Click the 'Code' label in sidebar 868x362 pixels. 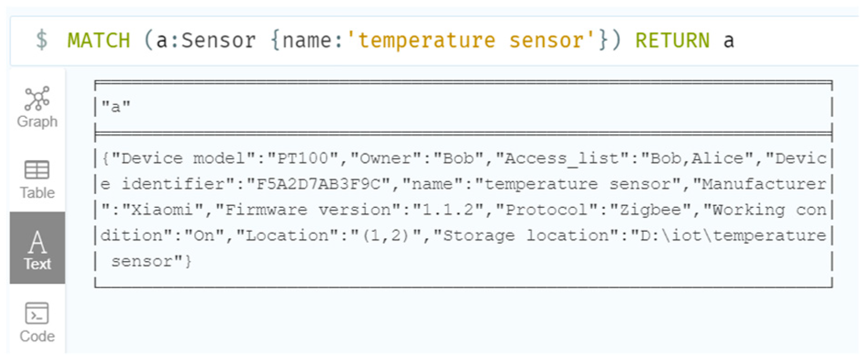[37, 336]
